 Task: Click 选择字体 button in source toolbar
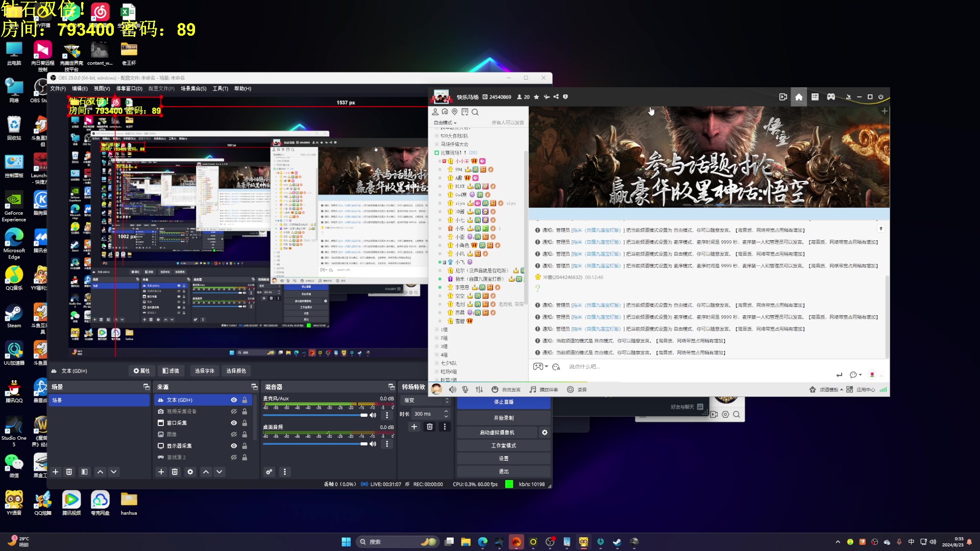click(205, 371)
